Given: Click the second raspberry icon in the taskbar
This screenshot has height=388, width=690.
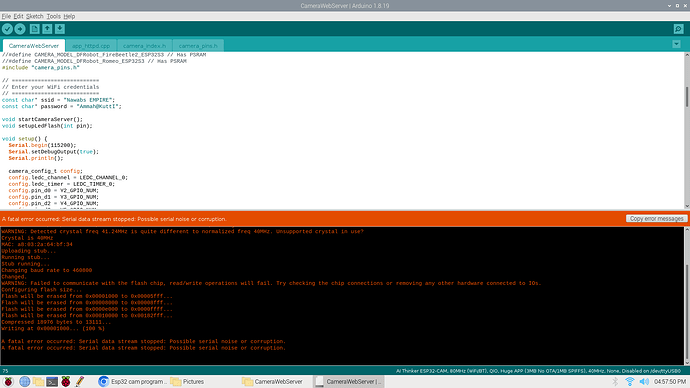Looking at the screenshot, I should [x=66, y=381].
